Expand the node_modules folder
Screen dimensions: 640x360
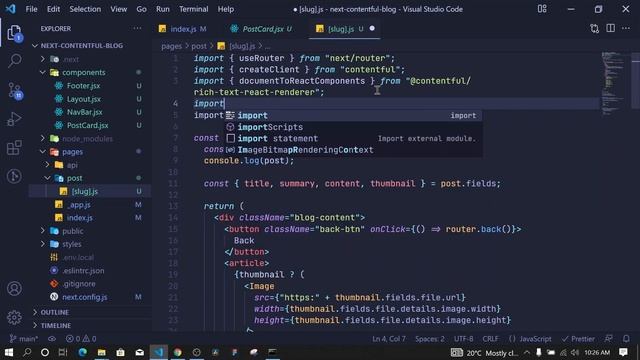point(43,138)
